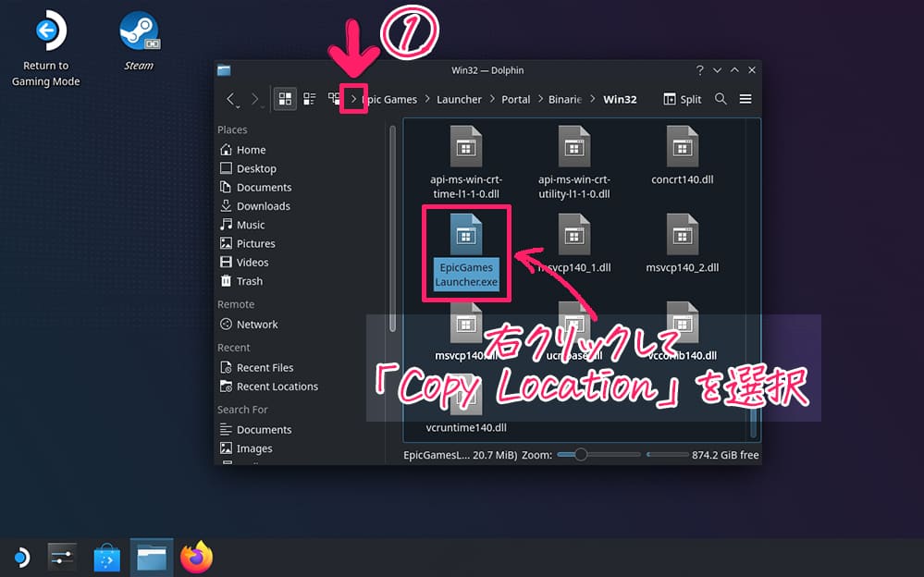Open Return to Gaming Mode desktop shortcut
Screen dimensions: 924x577
click(46, 48)
